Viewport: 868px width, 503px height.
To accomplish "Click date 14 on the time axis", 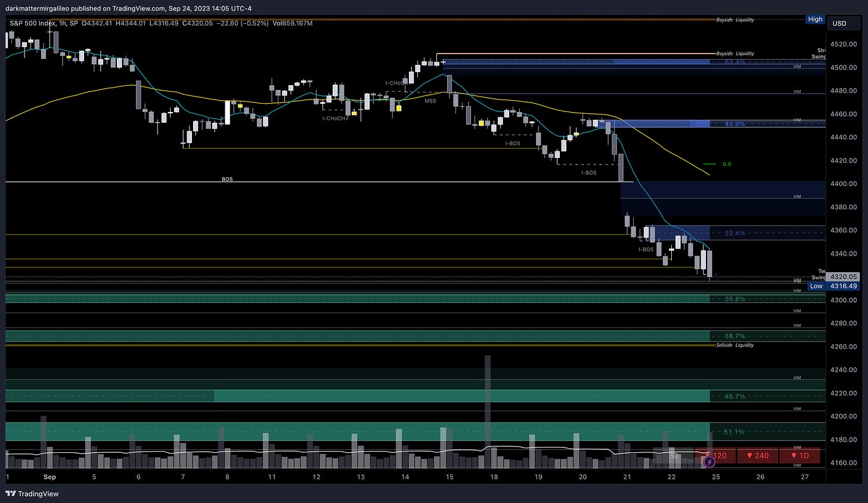I will tap(405, 477).
